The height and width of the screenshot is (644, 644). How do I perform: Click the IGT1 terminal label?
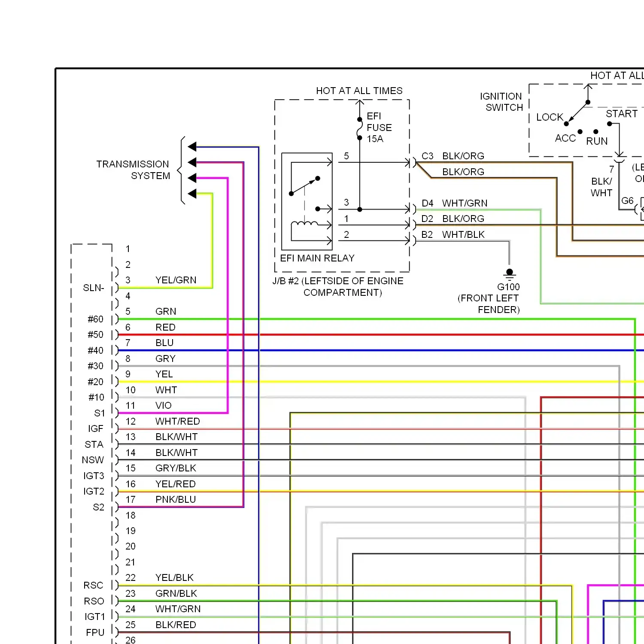click(x=94, y=617)
